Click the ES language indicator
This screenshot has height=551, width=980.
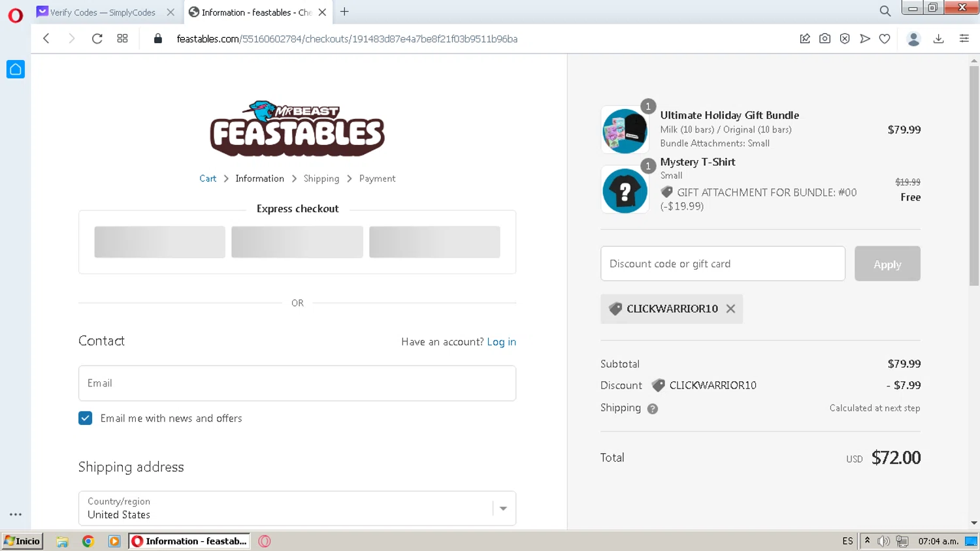pos(847,541)
